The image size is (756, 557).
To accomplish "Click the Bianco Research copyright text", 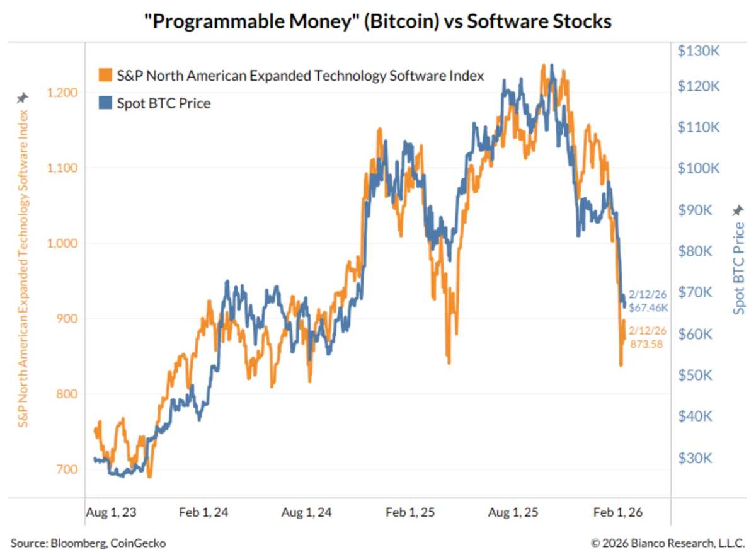I will pyautogui.click(x=668, y=542).
